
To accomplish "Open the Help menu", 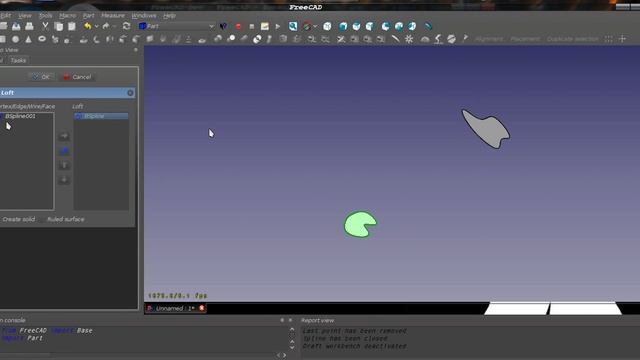I will 169,16.
